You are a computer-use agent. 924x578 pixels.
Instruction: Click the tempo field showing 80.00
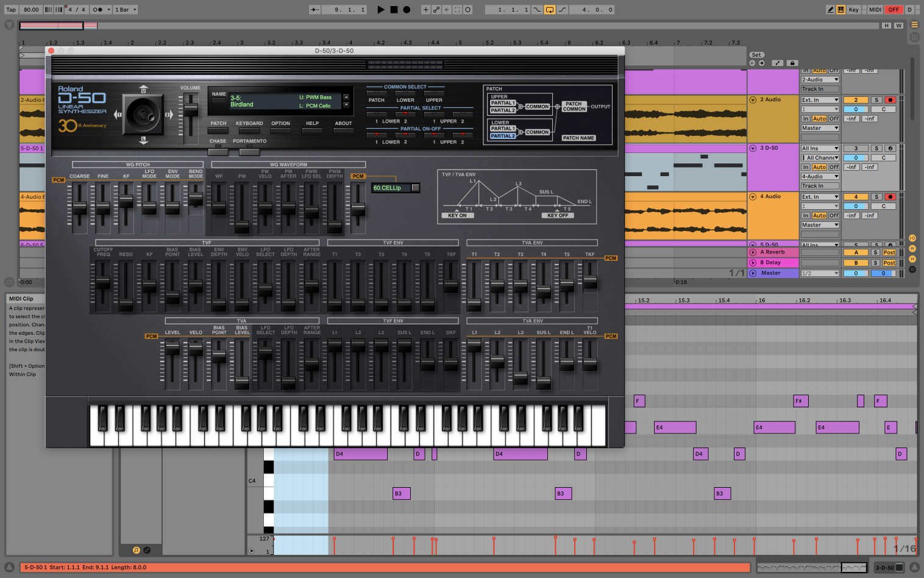[31, 10]
